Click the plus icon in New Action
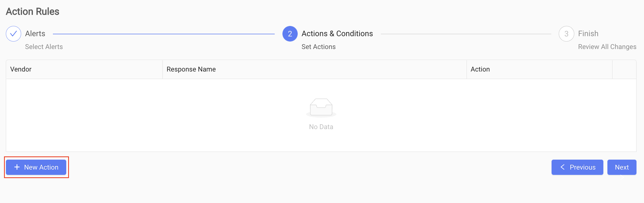The width and height of the screenshot is (644, 203). 17,167
